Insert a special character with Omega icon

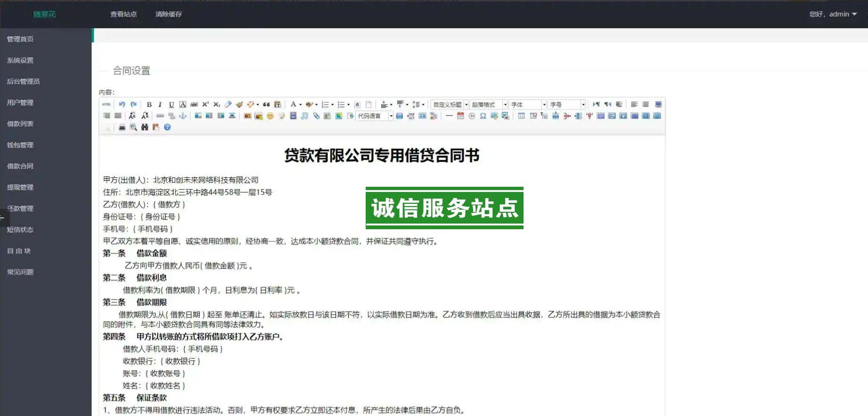483,116
